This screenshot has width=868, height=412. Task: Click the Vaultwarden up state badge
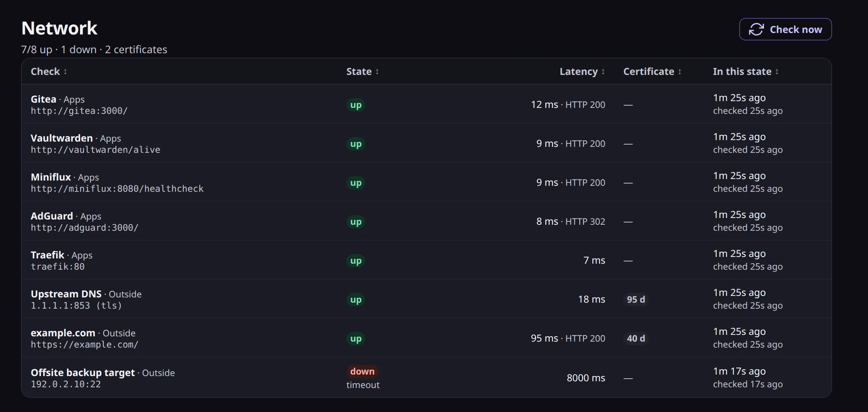(x=356, y=144)
